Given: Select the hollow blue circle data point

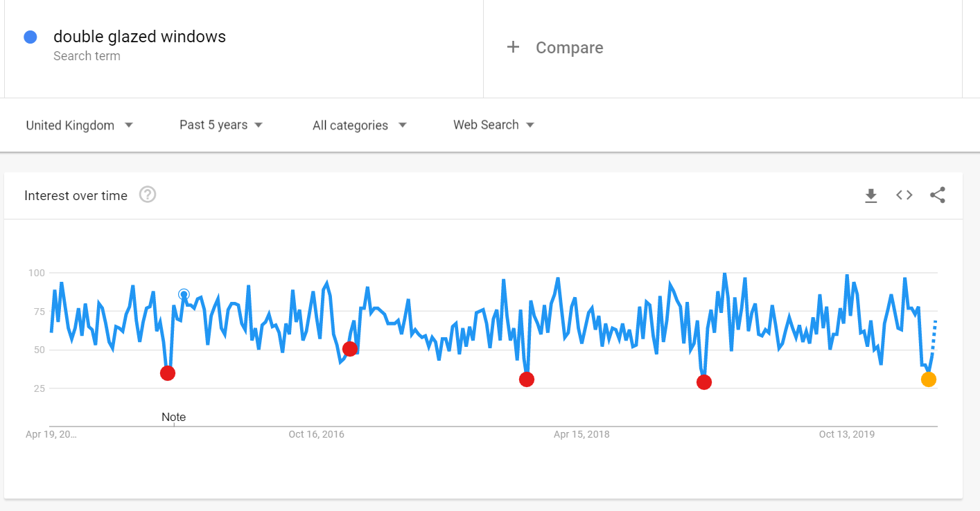Looking at the screenshot, I should pyautogui.click(x=184, y=294).
